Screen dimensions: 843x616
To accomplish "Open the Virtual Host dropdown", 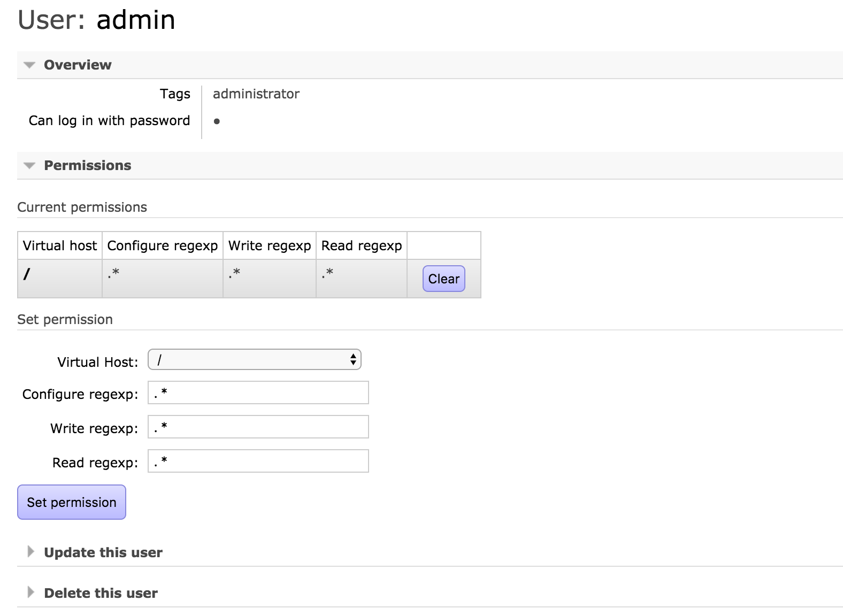I will click(x=255, y=360).
